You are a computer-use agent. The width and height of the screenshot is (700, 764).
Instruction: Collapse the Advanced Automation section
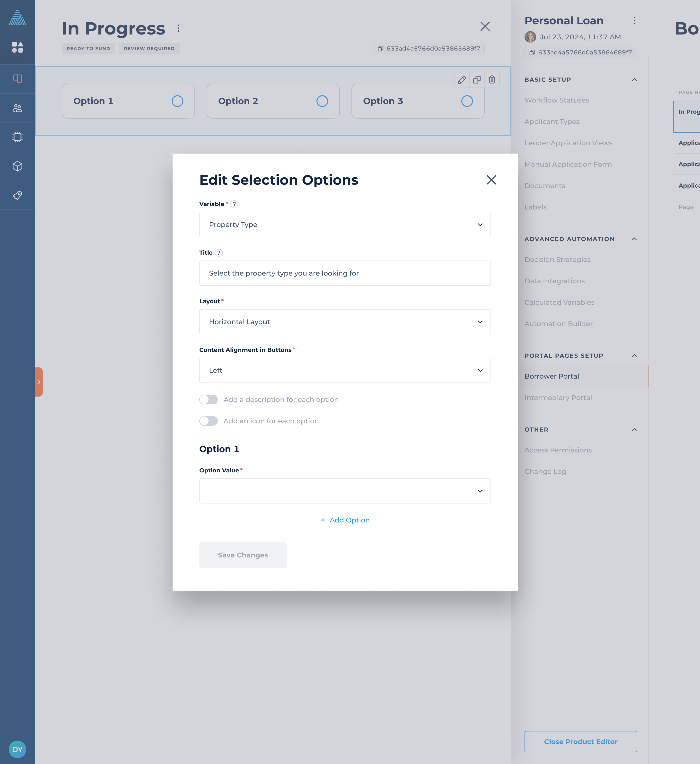point(634,239)
